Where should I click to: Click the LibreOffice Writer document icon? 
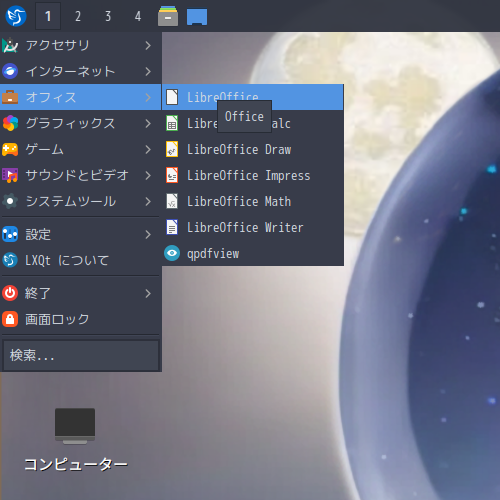click(172, 227)
